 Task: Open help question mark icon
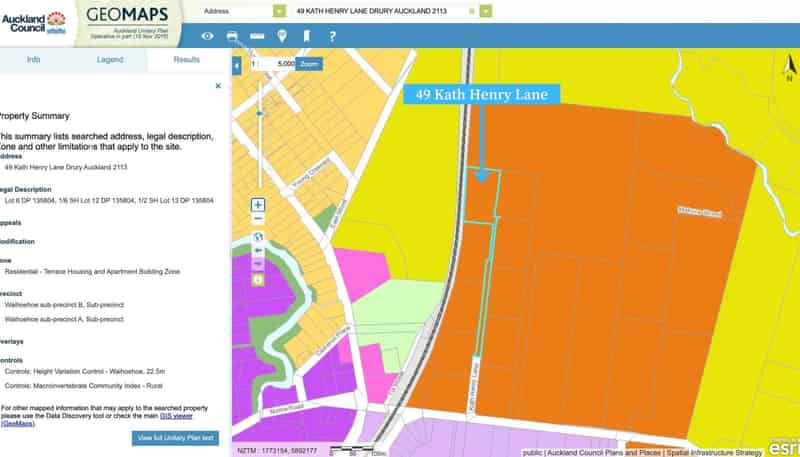(x=332, y=36)
